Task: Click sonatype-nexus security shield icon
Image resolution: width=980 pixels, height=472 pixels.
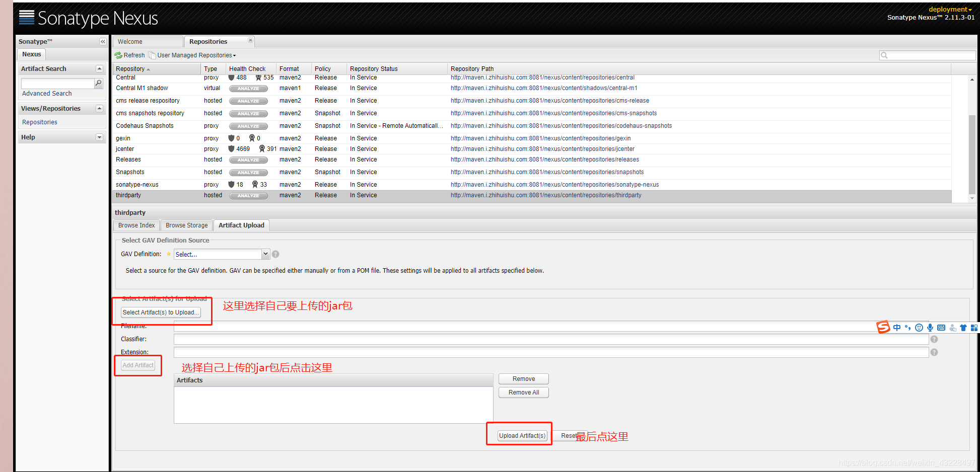Action: 231,185
